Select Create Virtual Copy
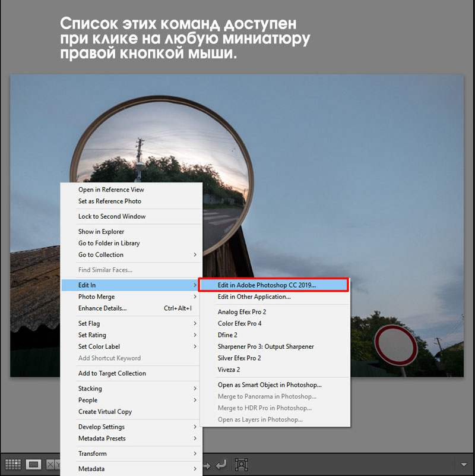This screenshot has height=476, width=475. [x=130, y=411]
